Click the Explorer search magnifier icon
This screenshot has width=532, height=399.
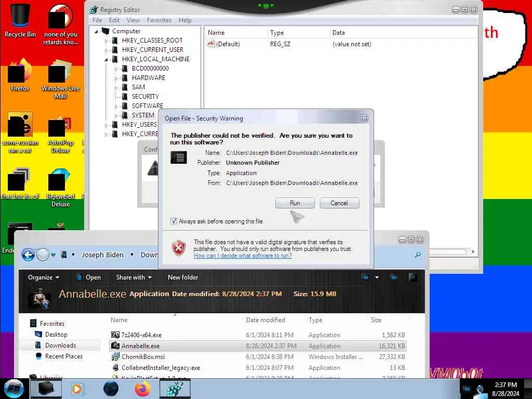pos(418,255)
